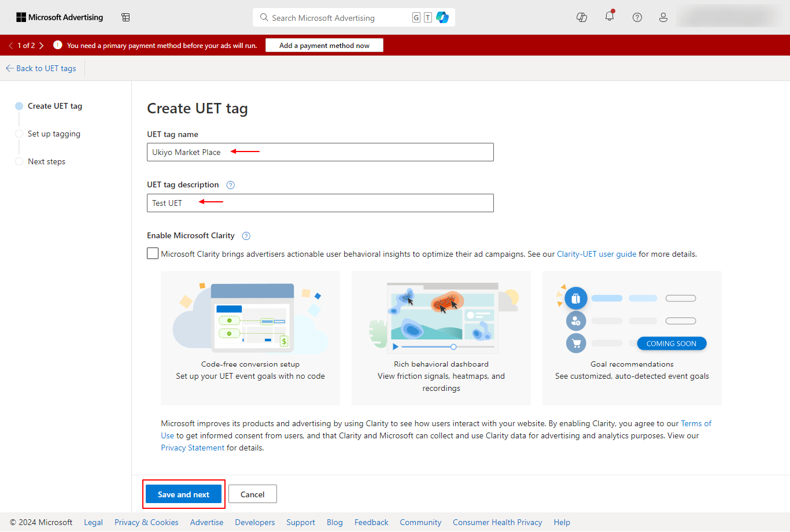The image size is (790, 532).
Task: Open Consumer Health Privacy footer link
Action: point(497,522)
